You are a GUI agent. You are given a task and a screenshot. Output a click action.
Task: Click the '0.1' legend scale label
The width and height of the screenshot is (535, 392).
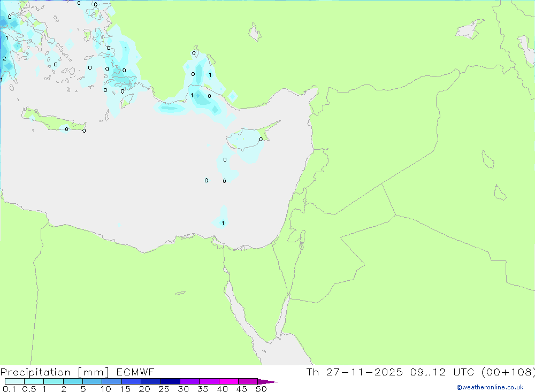coord(9,389)
